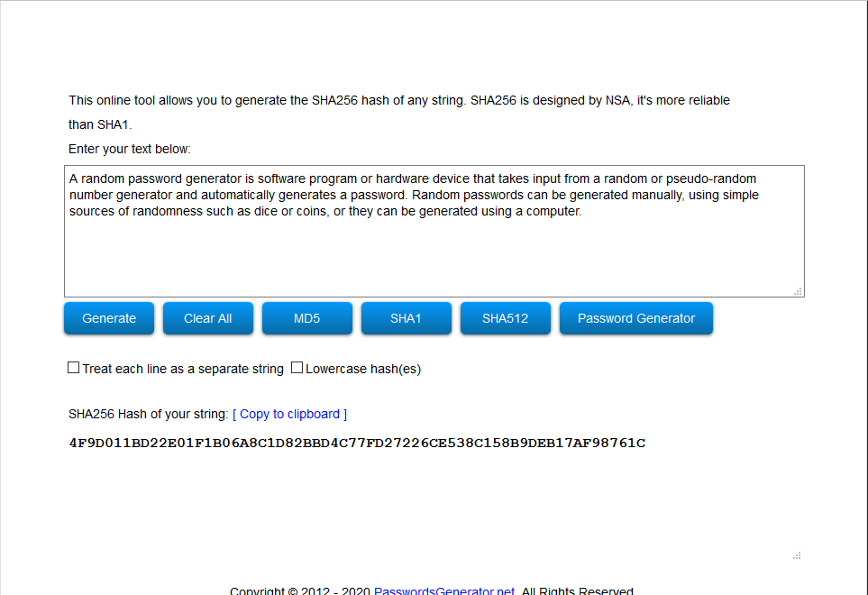This screenshot has height=595, width=868.
Task: Go to the SHA512 generator
Action: [506, 318]
